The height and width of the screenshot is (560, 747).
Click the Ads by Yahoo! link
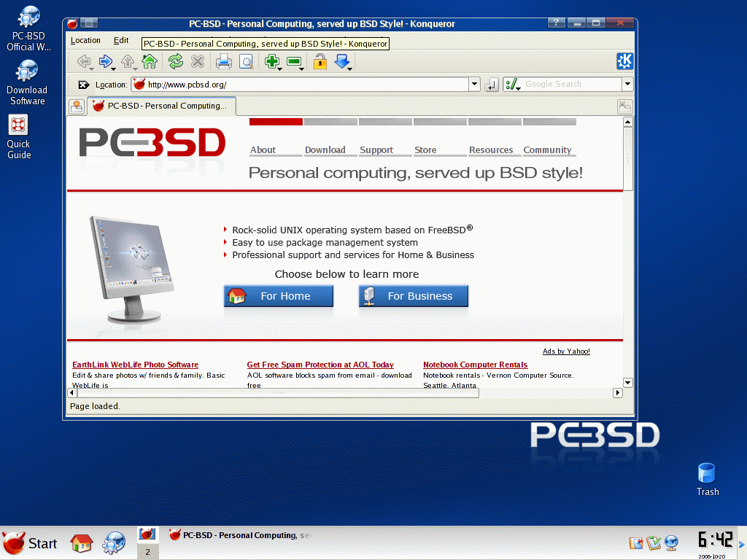(x=566, y=351)
